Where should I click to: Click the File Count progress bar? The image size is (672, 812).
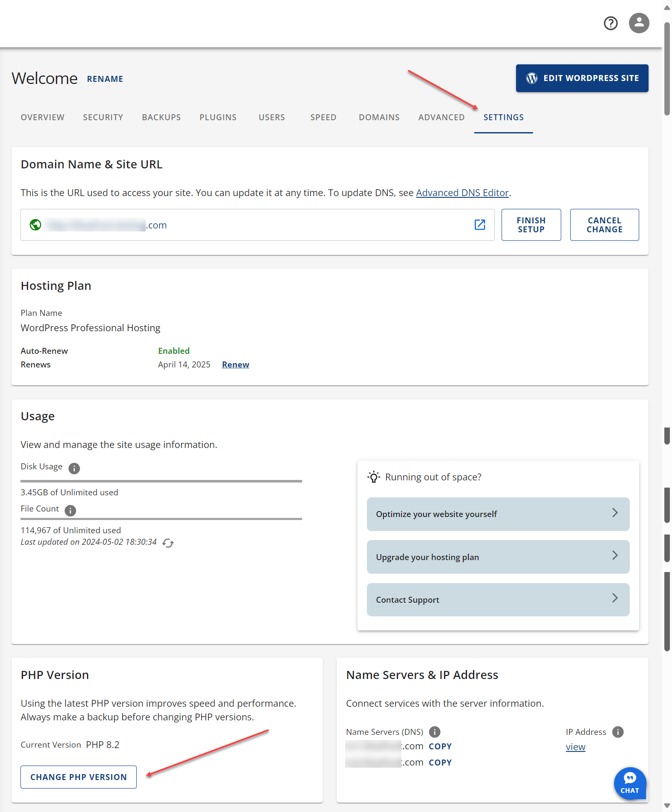pos(162,519)
